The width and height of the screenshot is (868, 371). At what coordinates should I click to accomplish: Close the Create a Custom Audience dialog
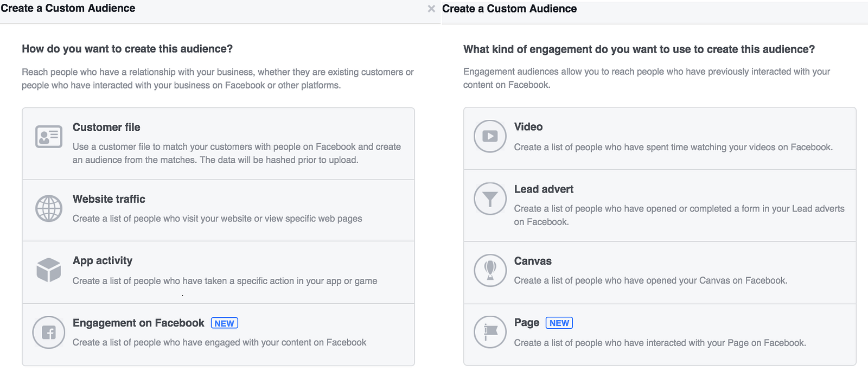click(431, 9)
